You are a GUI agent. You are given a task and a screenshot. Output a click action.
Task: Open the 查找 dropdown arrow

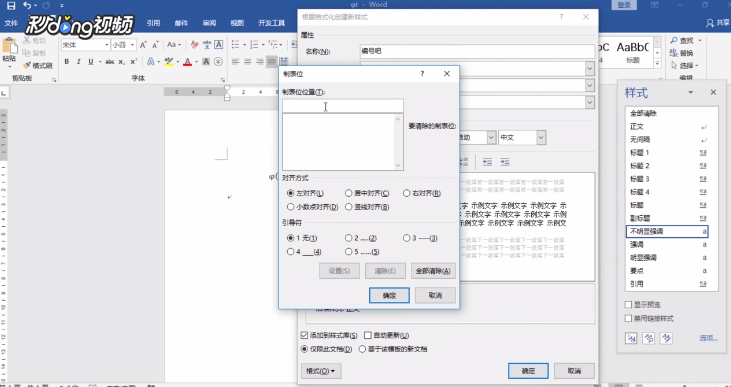click(x=700, y=41)
